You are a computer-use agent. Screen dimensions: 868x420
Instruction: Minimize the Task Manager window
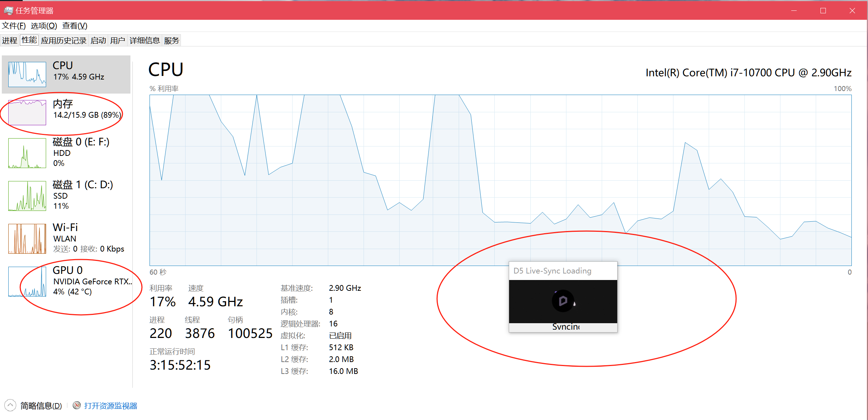coord(794,10)
